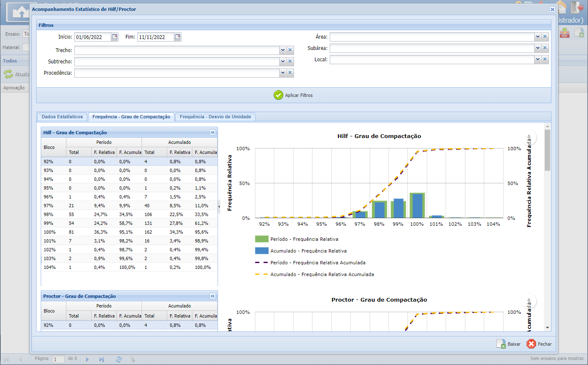588x365 pixels.
Task: Select the 100% row in Hilf table
Action: click(x=129, y=232)
